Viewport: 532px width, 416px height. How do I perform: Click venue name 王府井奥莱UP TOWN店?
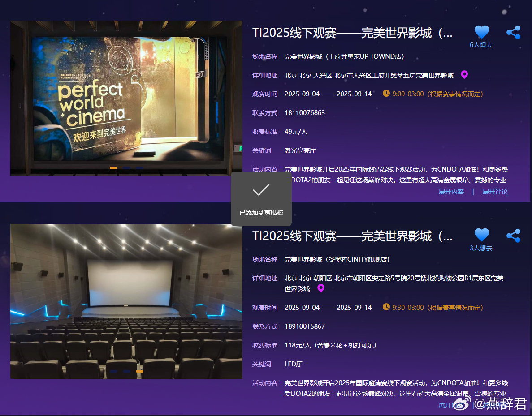pyautogui.click(x=344, y=56)
